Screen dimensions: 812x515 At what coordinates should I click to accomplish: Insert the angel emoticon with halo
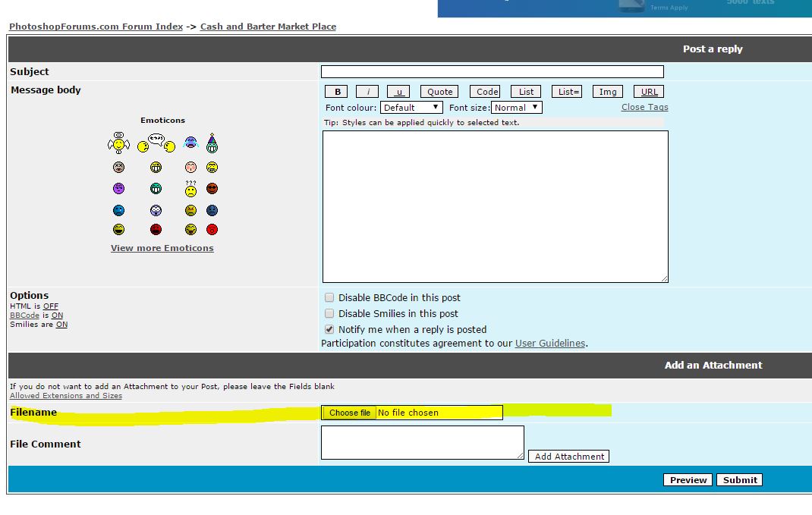pyautogui.click(x=118, y=143)
